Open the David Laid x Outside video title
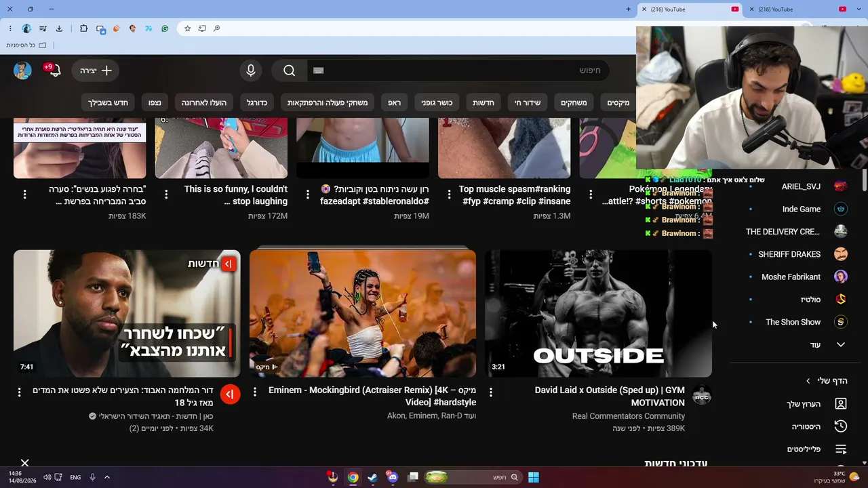The height and width of the screenshot is (488, 868). [610, 396]
